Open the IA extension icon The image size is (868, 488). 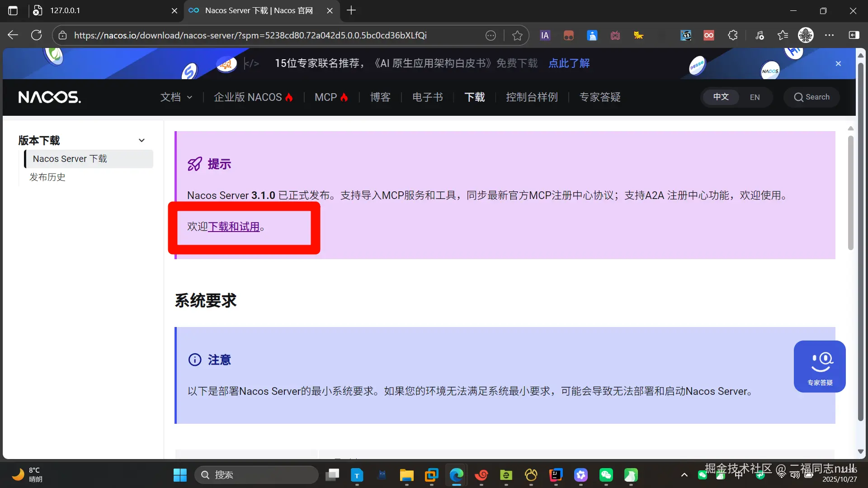click(545, 35)
